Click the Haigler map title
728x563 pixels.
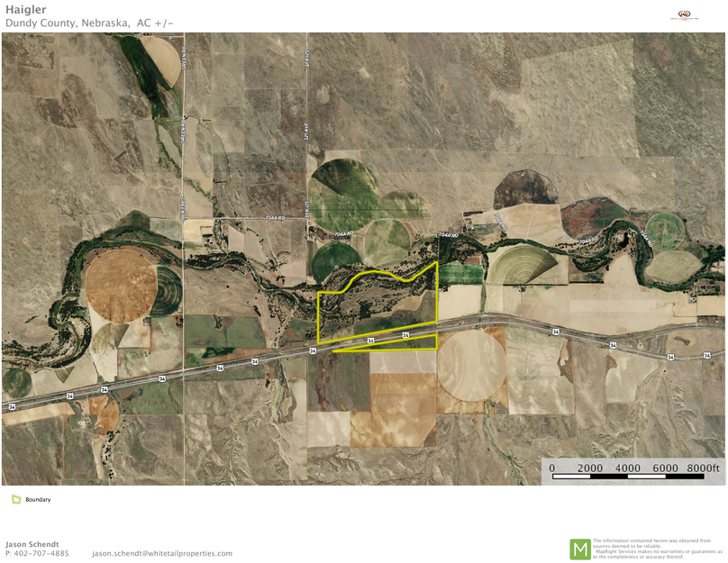(25, 10)
